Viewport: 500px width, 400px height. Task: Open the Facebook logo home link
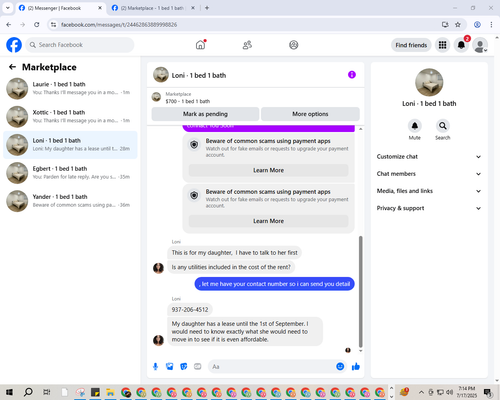tap(14, 45)
